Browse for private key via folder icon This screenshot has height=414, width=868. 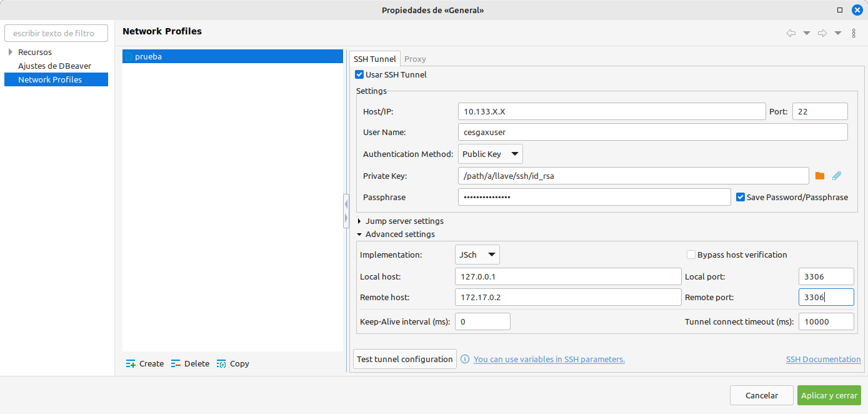click(820, 176)
